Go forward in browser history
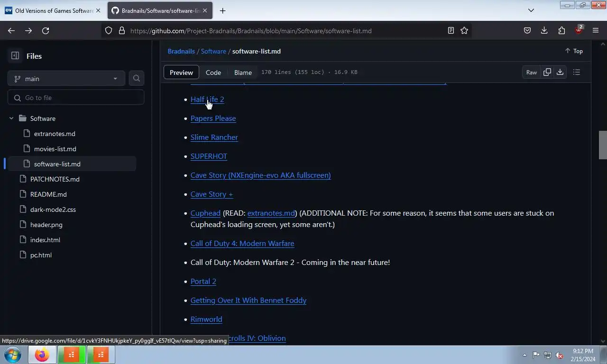The height and width of the screenshot is (364, 607). click(28, 31)
